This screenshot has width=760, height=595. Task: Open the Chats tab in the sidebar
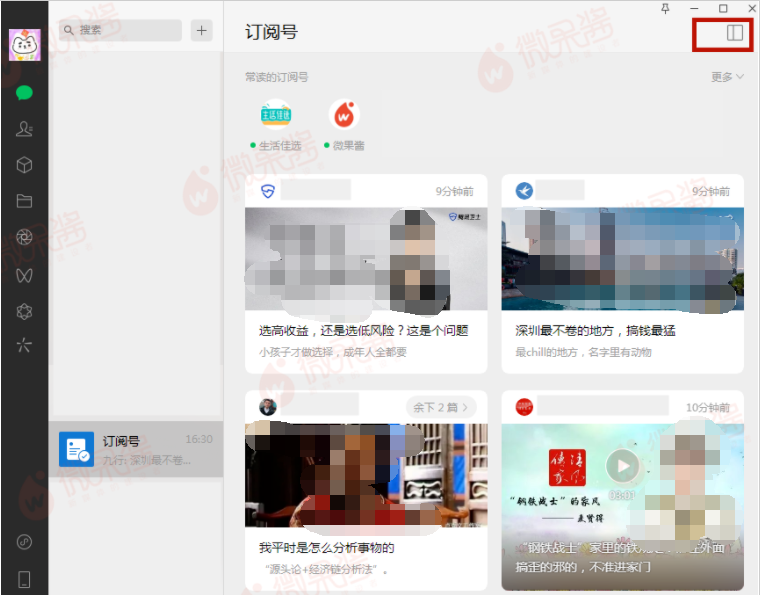click(24, 93)
